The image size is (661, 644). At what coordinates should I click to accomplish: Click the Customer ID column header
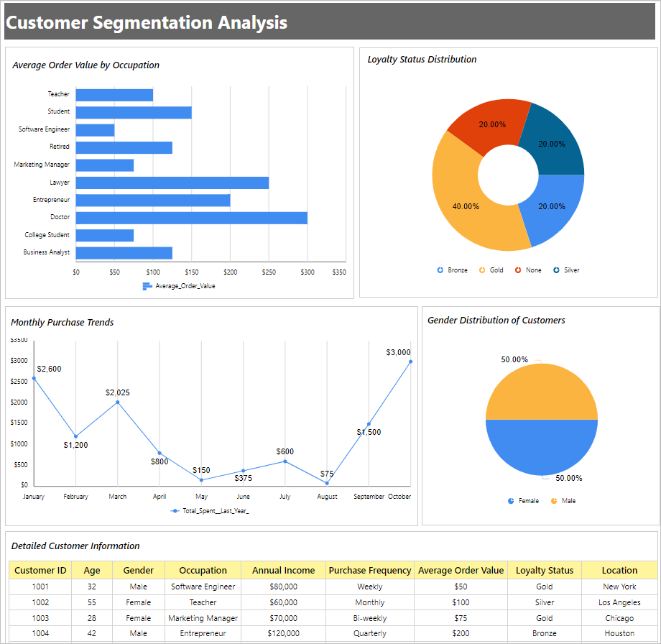(x=40, y=570)
